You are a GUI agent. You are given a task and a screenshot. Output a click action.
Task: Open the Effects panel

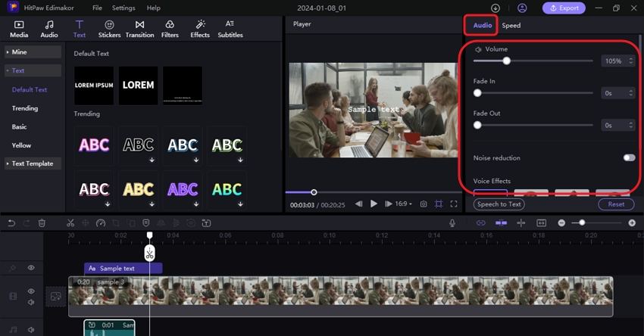click(x=200, y=29)
